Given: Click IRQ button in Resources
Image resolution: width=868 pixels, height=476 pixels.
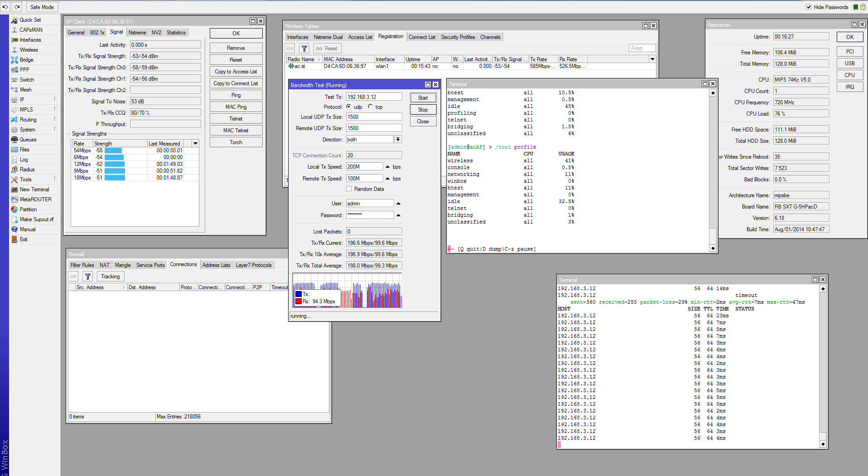Looking at the screenshot, I should (x=850, y=87).
